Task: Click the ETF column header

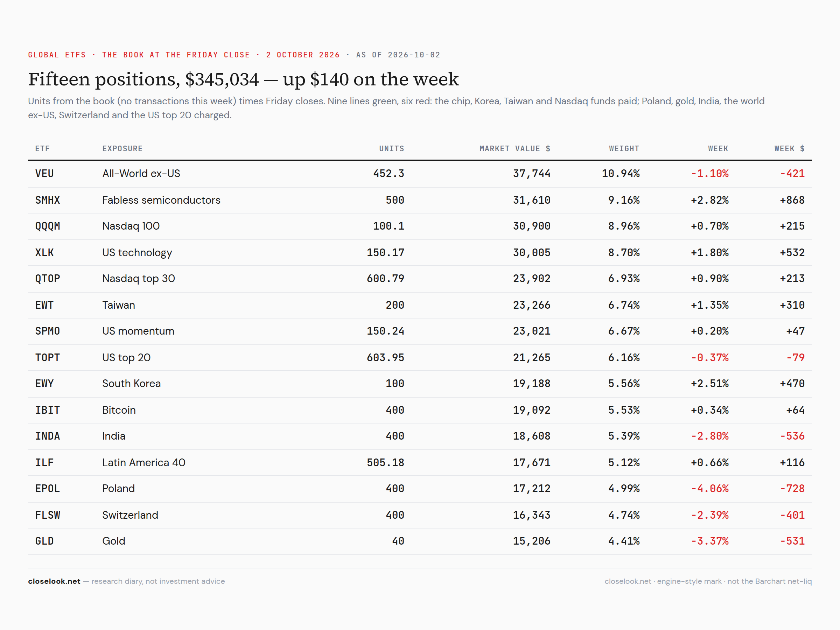Action: [43, 148]
